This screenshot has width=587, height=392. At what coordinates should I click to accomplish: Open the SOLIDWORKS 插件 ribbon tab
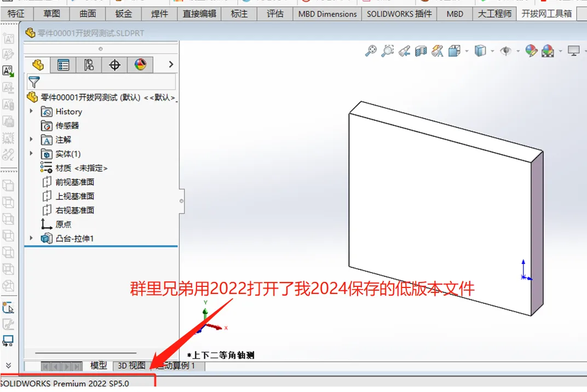click(x=399, y=14)
